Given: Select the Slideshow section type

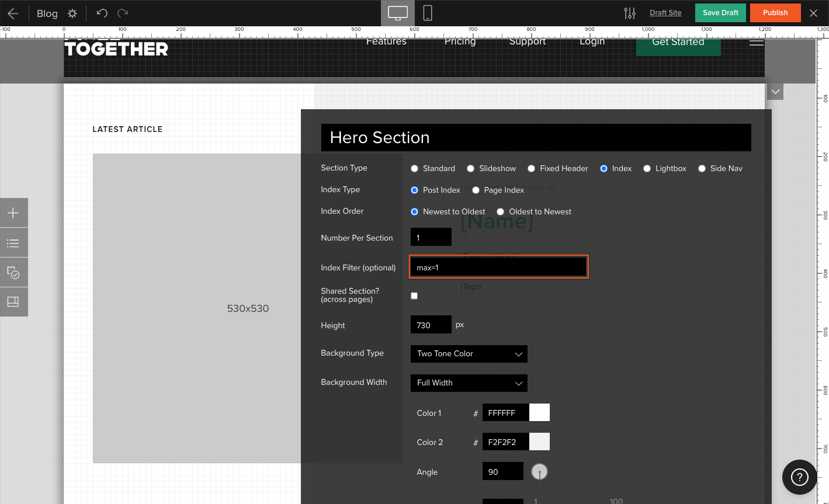Looking at the screenshot, I should pos(471,168).
